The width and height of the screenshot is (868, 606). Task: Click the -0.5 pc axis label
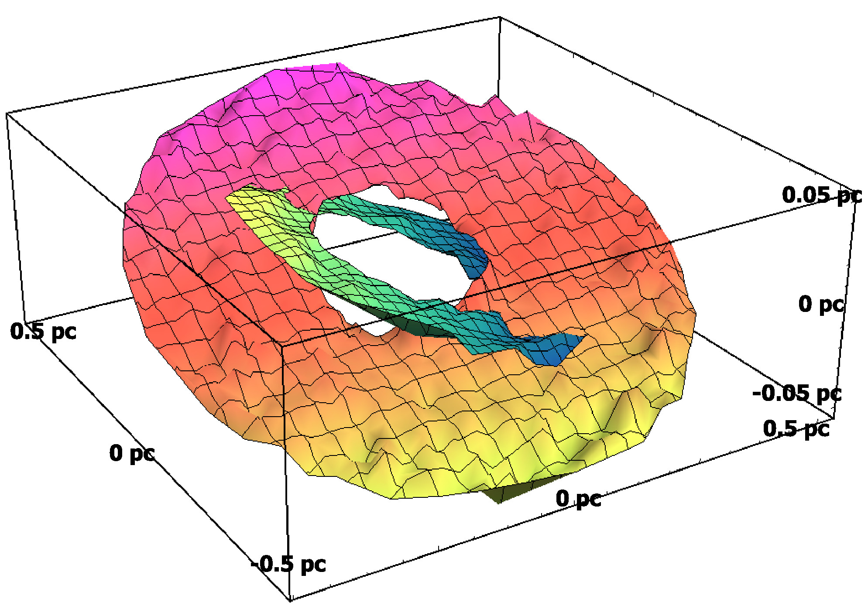click(x=288, y=564)
